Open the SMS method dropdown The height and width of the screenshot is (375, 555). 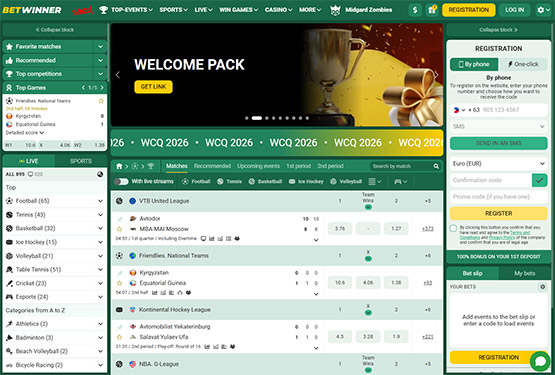tap(498, 126)
